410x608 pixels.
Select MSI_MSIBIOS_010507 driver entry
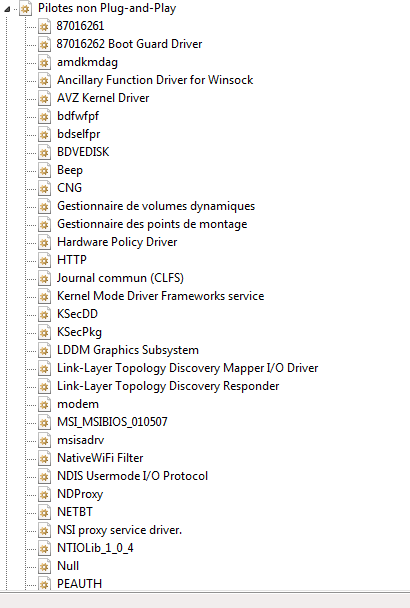coord(112,422)
